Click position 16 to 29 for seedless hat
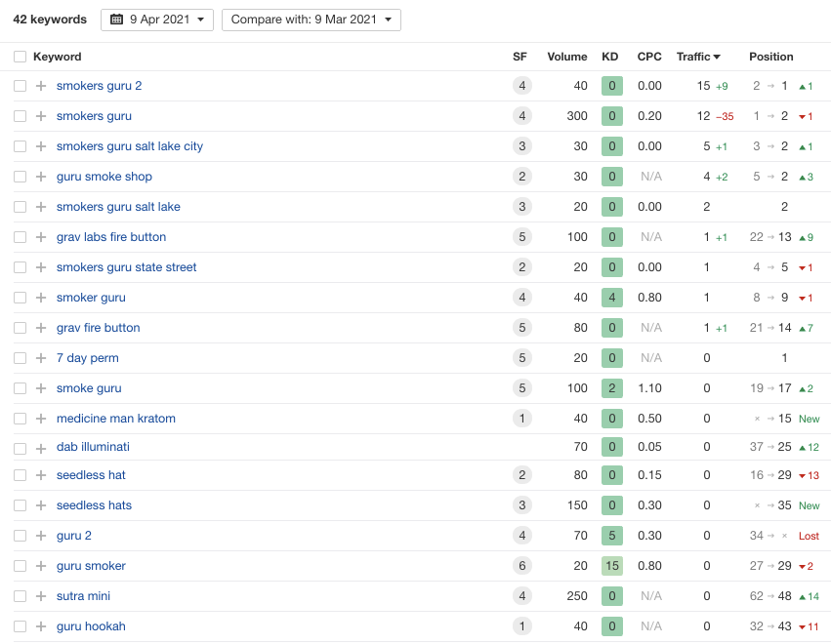This screenshot has width=831, height=644. coord(770,475)
